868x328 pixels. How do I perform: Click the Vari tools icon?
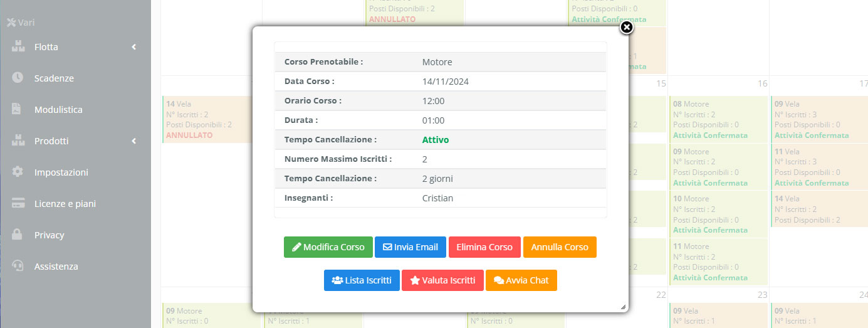(x=11, y=22)
